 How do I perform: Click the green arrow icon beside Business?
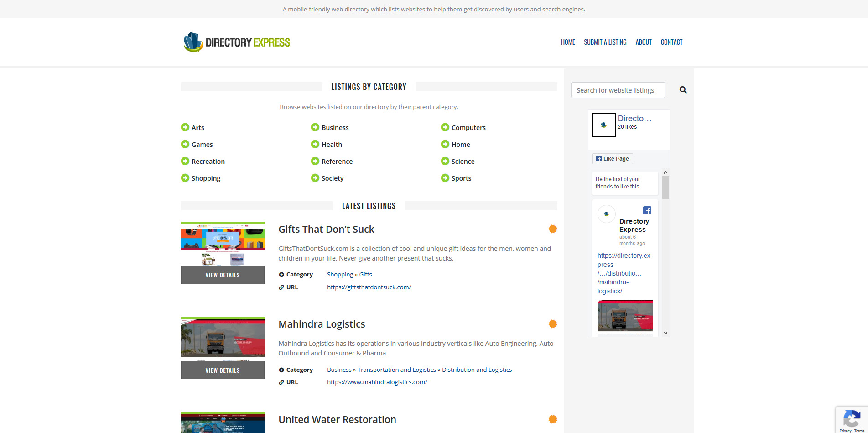point(315,127)
